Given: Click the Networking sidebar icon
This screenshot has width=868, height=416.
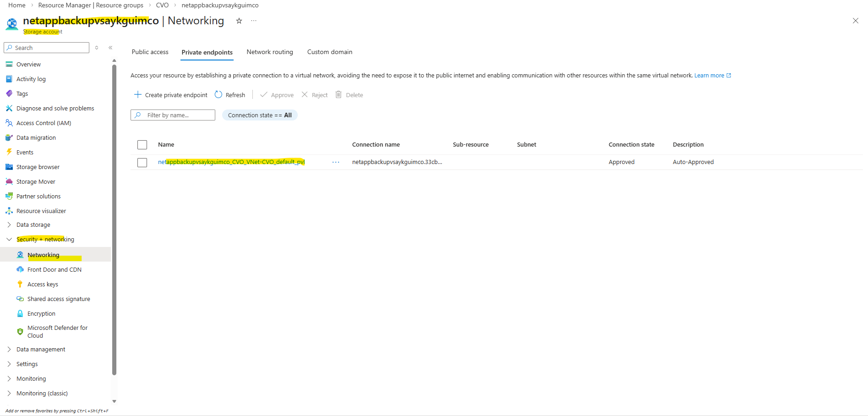Looking at the screenshot, I should (20, 255).
